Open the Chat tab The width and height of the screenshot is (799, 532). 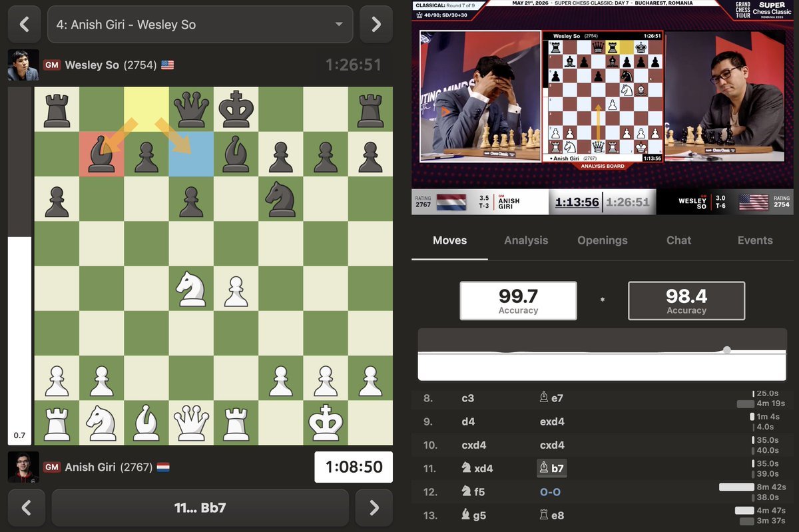(x=678, y=240)
